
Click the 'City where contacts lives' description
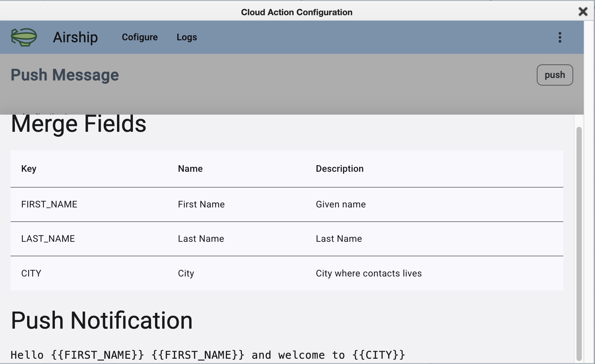click(x=369, y=273)
